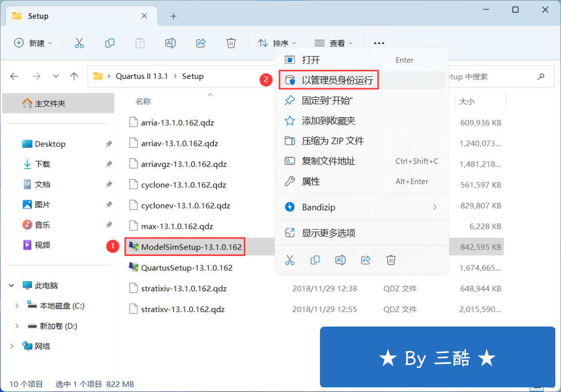Click Quartus II 13.1 breadcrumb link
Screen dimensions: 561x392
click(141, 76)
